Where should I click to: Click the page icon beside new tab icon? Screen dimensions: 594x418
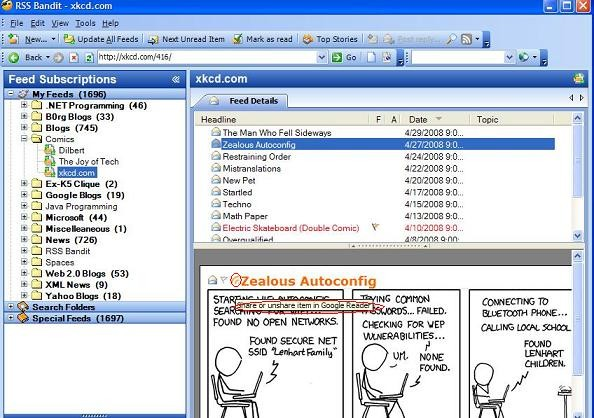[x=387, y=58]
